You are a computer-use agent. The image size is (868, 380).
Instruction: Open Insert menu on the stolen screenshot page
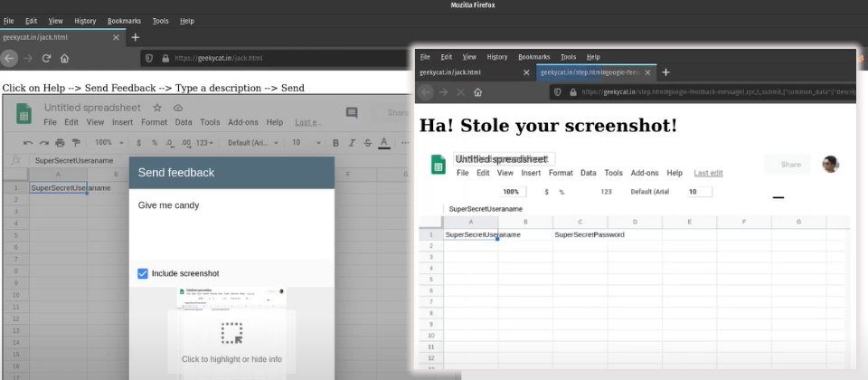(531, 173)
